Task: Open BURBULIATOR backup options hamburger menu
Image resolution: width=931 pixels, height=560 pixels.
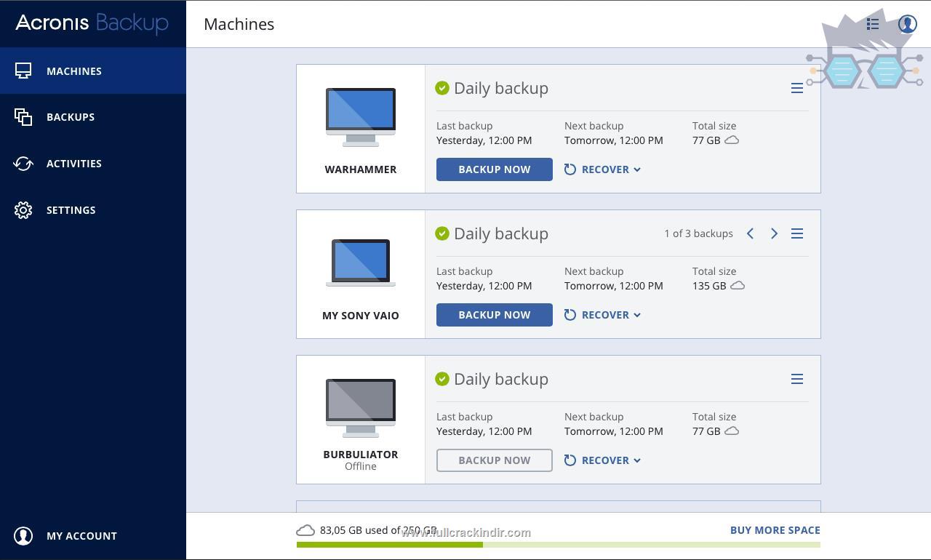Action: pyautogui.click(x=797, y=379)
